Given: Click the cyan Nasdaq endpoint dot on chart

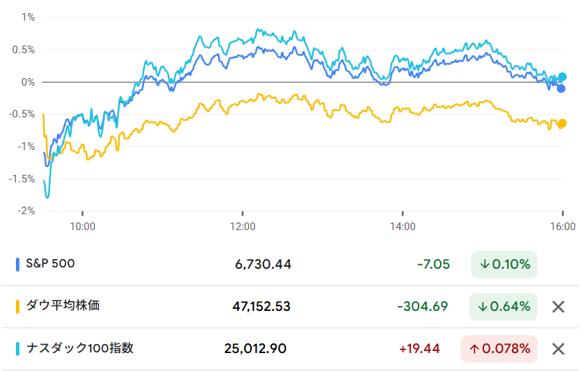Looking at the screenshot, I should point(562,77).
